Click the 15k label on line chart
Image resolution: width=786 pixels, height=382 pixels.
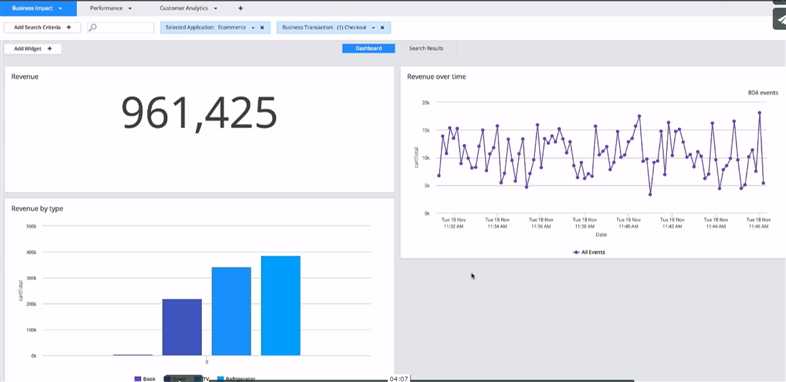tap(426, 130)
